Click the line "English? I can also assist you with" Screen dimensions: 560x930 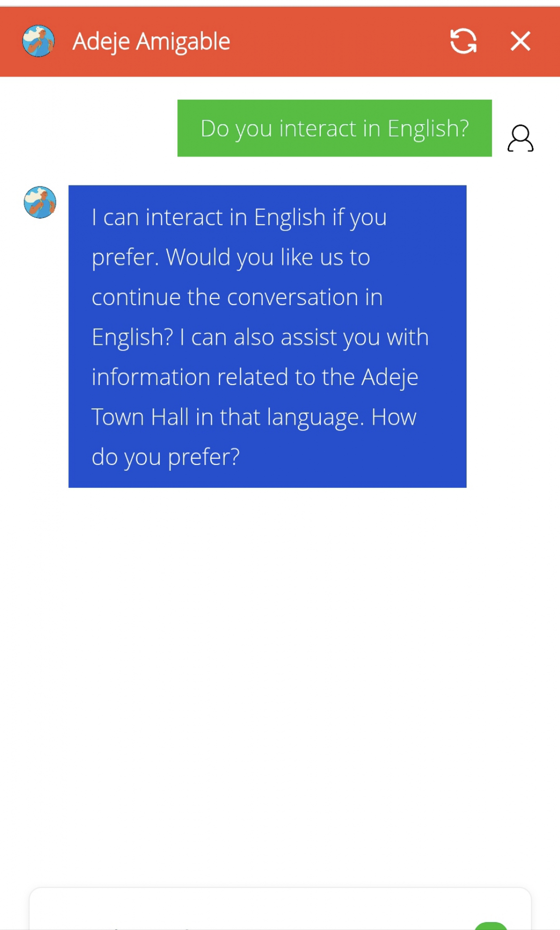click(x=260, y=337)
